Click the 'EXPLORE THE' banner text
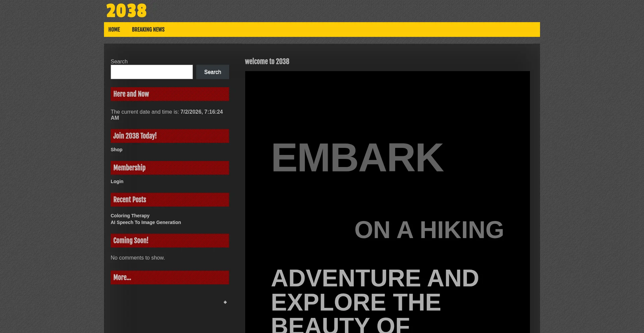644x333 pixels. click(356, 302)
